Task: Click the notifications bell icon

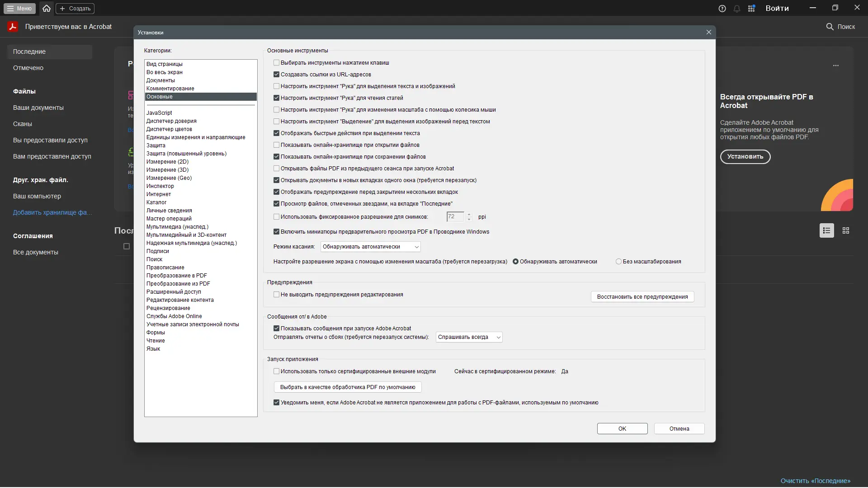Action: pyautogui.click(x=737, y=9)
